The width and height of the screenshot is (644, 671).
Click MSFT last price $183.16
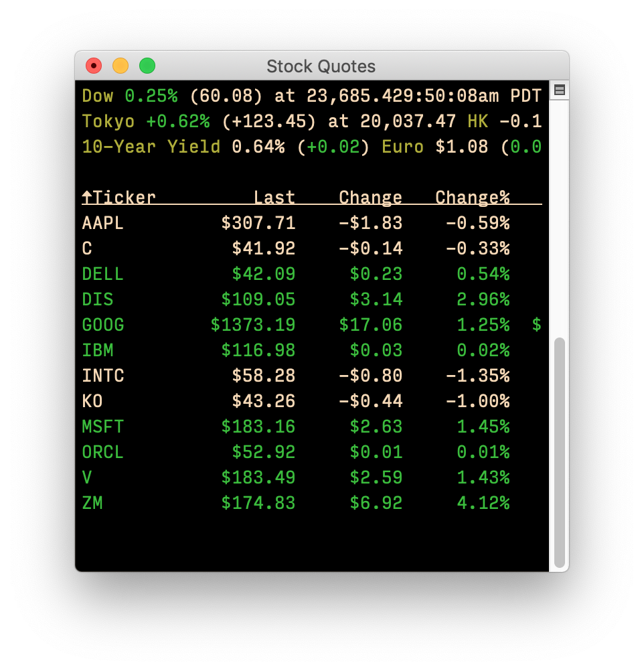pyautogui.click(x=258, y=427)
